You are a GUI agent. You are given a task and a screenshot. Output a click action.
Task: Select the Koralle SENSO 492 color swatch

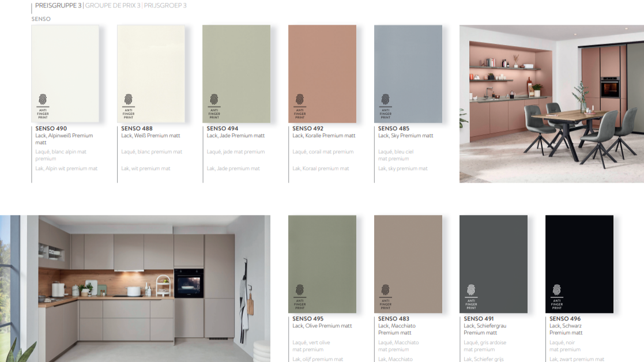(322, 74)
